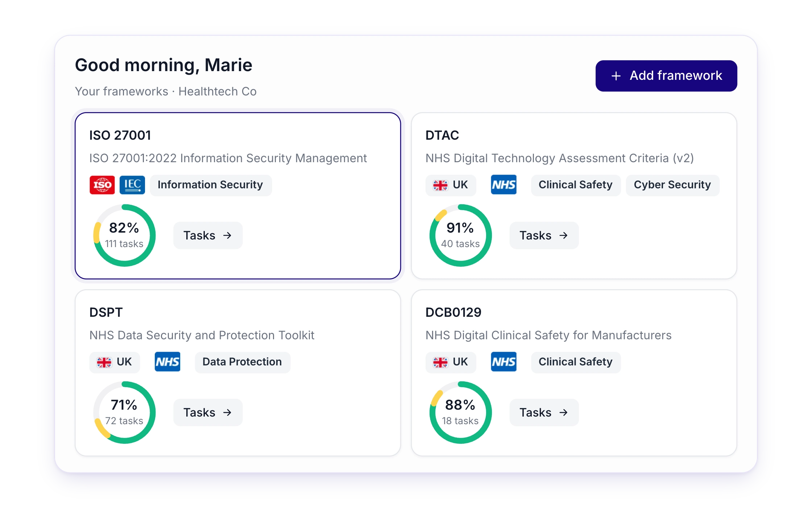Screen dimensions: 812x508
Task: Click the 71% progress ring on DSPT
Action: [124, 413]
